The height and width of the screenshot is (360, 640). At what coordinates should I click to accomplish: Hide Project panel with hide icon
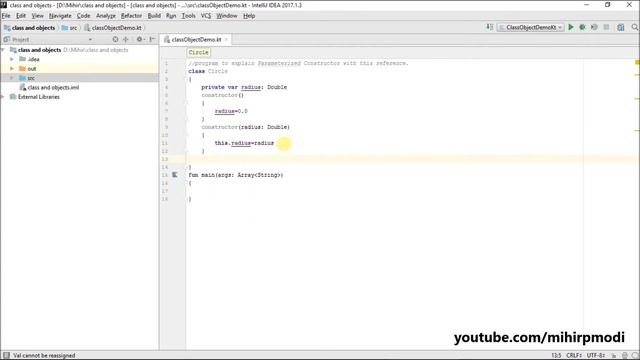coord(152,40)
